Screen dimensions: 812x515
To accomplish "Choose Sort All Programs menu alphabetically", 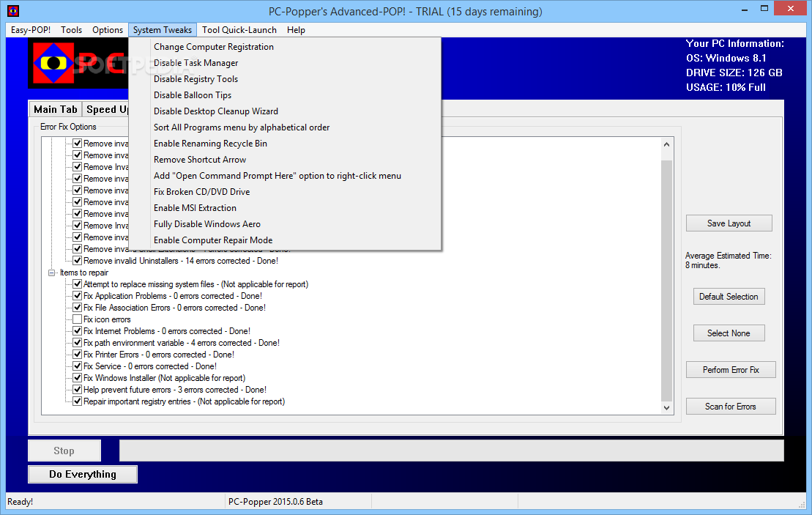I will coord(285,127).
